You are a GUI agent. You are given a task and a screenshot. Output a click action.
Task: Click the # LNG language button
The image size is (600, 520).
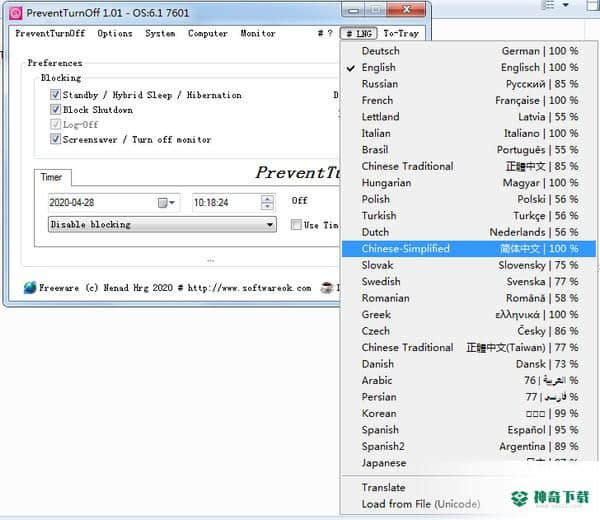pos(359,34)
